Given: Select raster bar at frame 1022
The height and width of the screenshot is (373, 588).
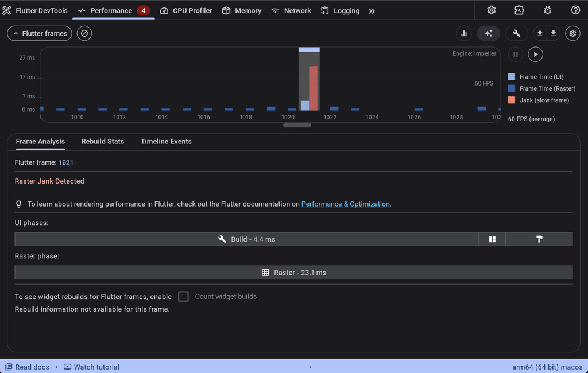Looking at the screenshot, I should 334,108.
